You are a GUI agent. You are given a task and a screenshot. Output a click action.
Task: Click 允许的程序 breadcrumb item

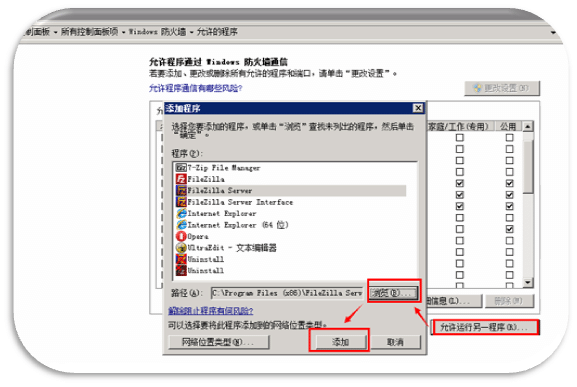pyautogui.click(x=217, y=32)
